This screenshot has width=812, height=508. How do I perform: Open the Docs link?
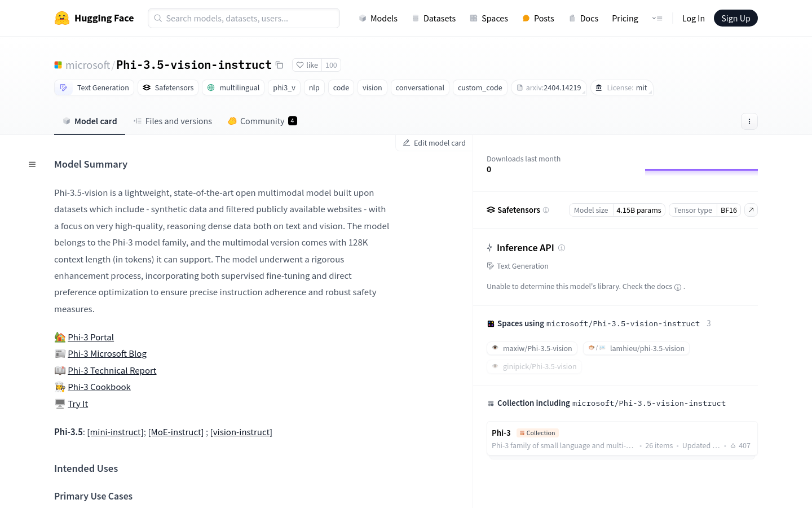click(x=583, y=18)
